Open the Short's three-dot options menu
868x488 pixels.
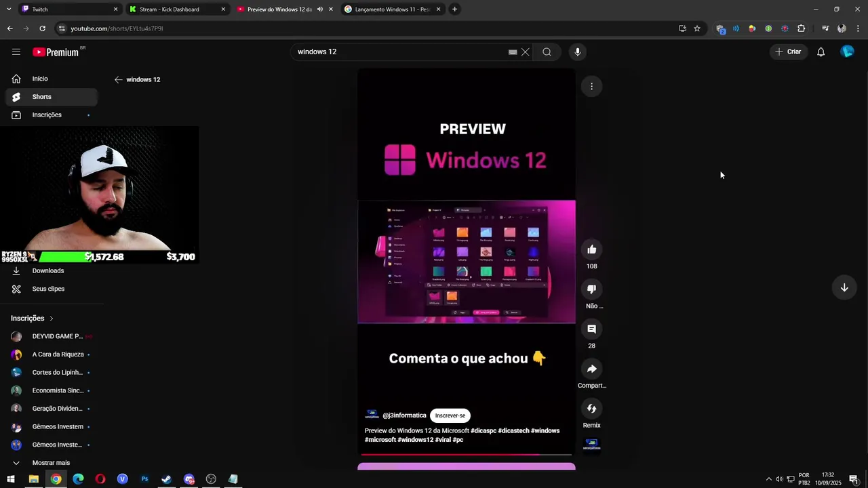pyautogui.click(x=591, y=86)
